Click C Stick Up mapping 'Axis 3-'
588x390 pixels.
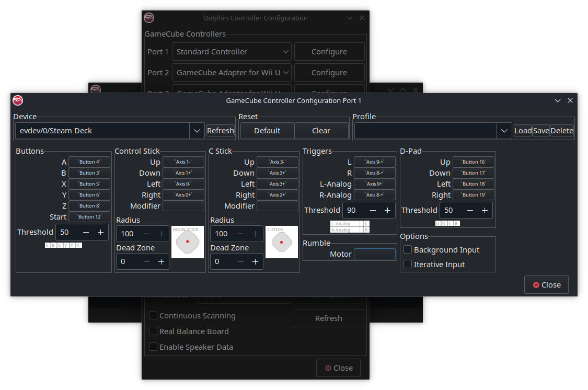tap(278, 162)
